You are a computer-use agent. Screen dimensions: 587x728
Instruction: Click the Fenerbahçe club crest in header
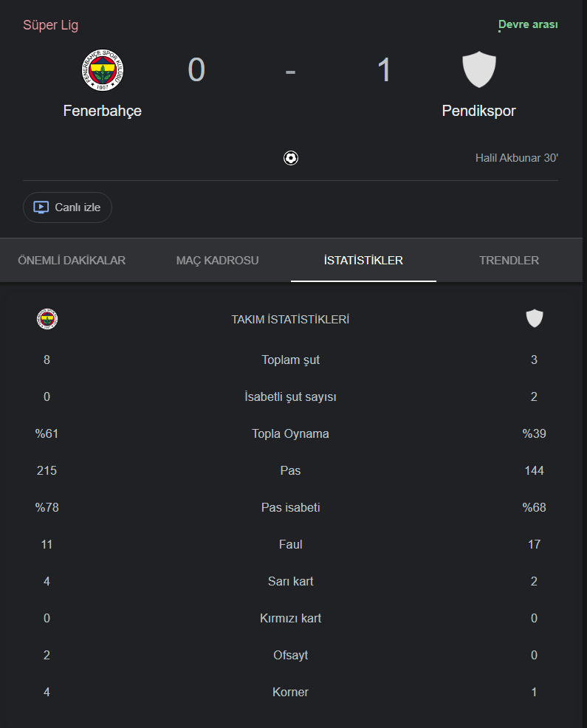point(102,70)
